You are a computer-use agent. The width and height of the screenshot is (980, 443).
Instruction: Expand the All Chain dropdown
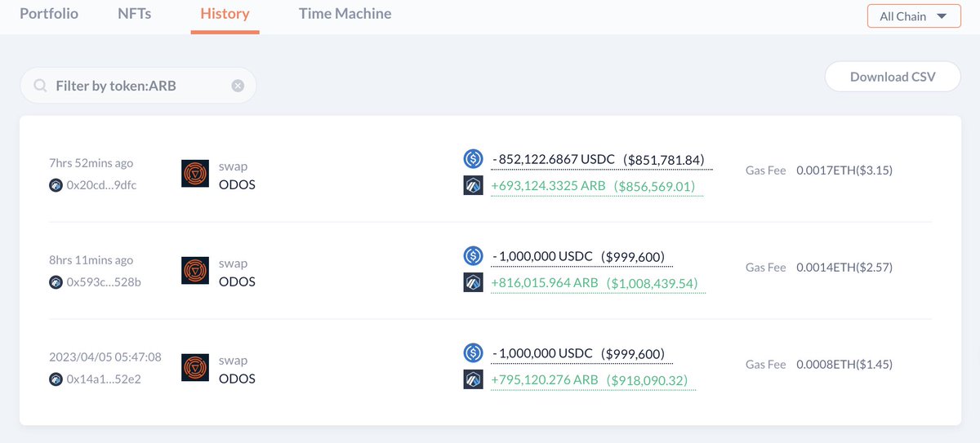point(914,16)
